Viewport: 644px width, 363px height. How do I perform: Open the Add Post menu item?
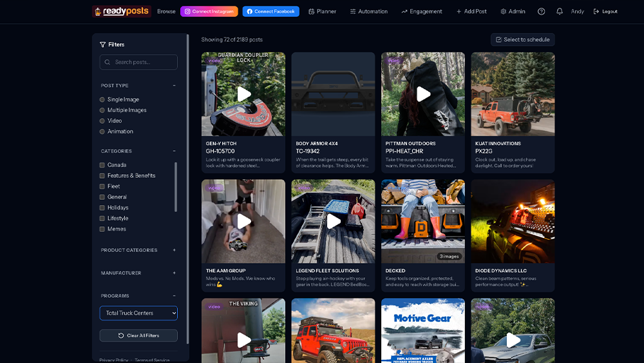click(471, 12)
